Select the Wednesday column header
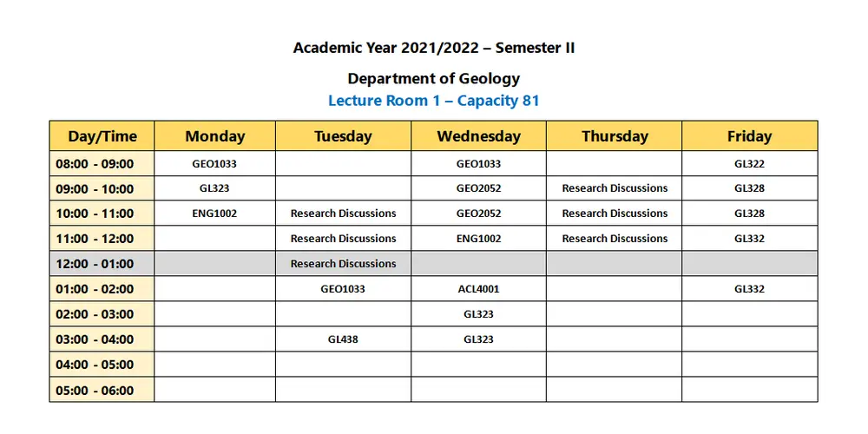 478,136
